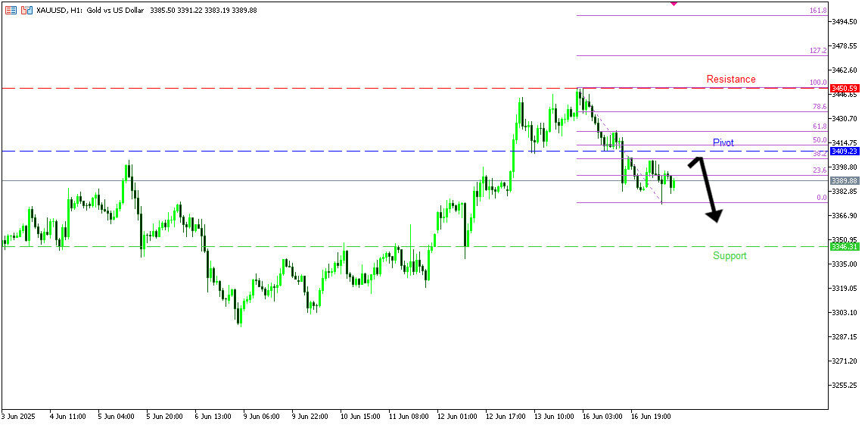Select the black downward forecast arrow
The image size is (868, 425).
point(708,189)
